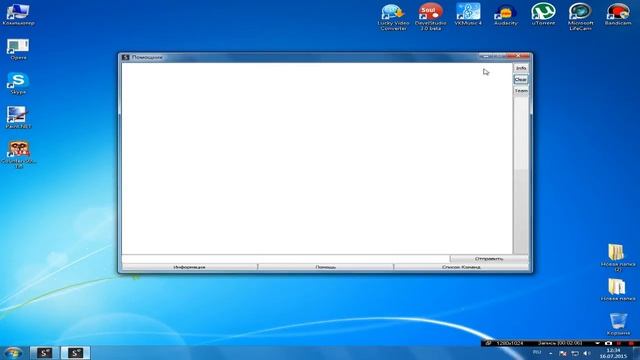Focus the command input field
Screen dimensions: 640x360
[285, 259]
